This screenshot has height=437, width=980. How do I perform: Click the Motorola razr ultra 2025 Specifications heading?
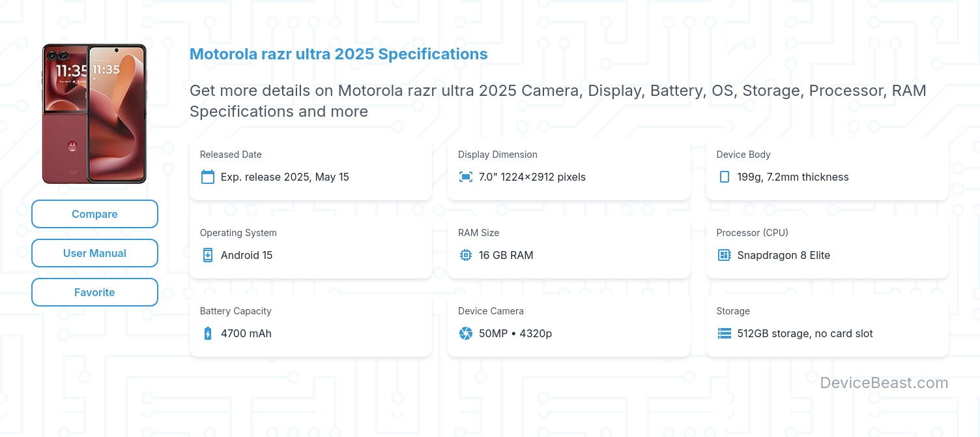coord(338,54)
